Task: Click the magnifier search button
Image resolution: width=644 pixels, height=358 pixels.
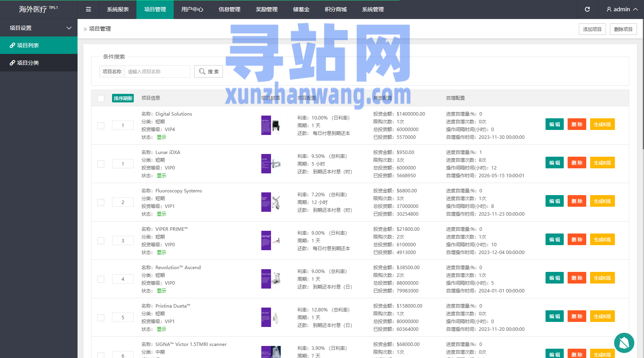Action: (209, 71)
